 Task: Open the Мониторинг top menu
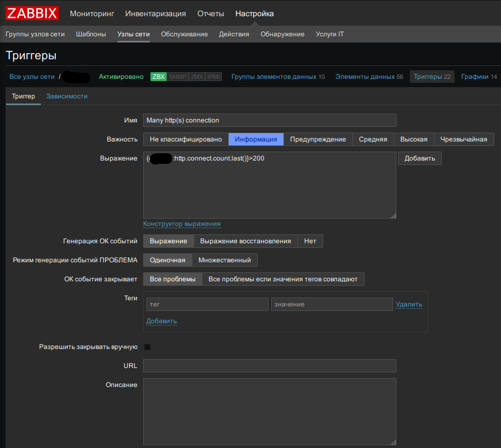tap(92, 13)
